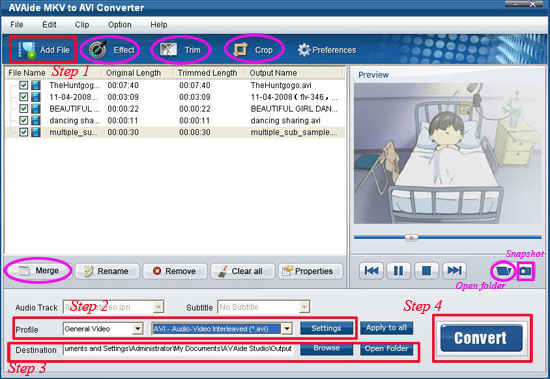The image size is (550, 379).
Task: Click the film icon for multiple_su file
Action: [x=35, y=132]
